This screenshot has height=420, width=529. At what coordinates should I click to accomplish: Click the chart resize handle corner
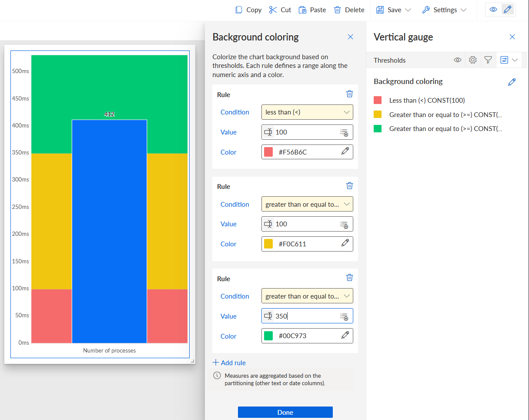(192, 361)
